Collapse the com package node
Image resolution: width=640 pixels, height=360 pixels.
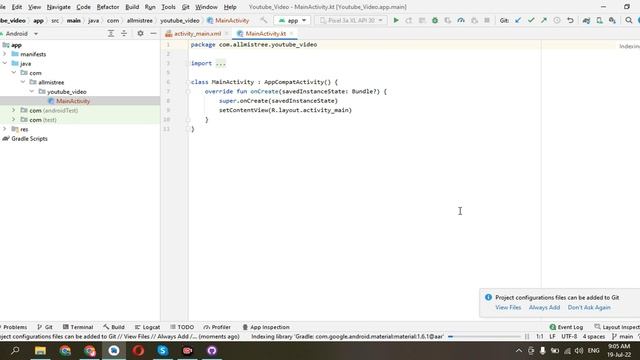pyautogui.click(x=14, y=73)
